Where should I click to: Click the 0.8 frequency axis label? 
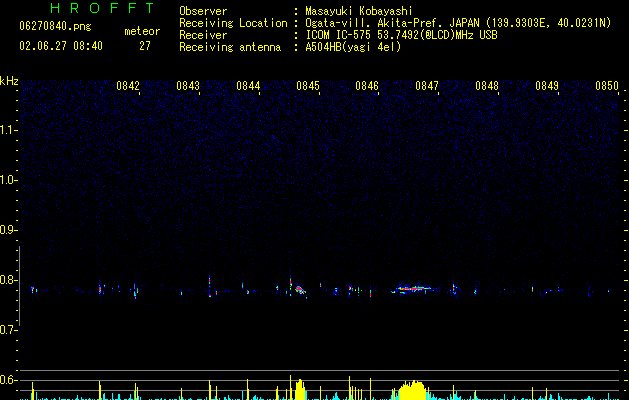(9, 280)
